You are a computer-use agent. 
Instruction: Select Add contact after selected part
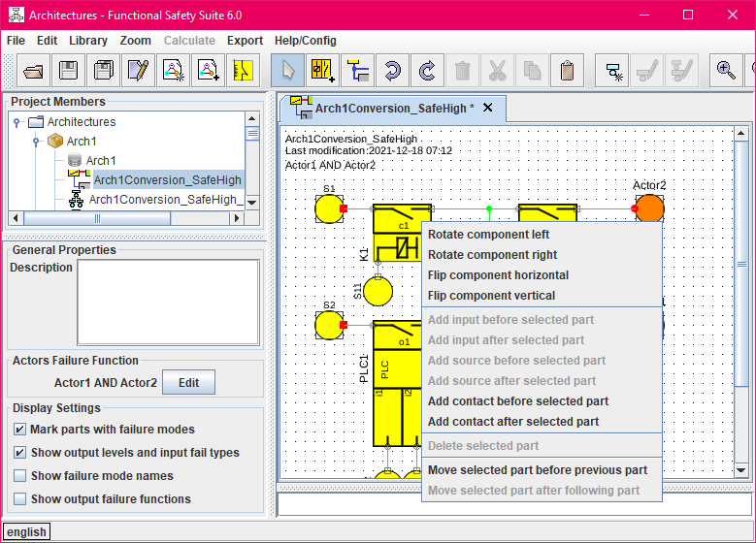click(512, 422)
